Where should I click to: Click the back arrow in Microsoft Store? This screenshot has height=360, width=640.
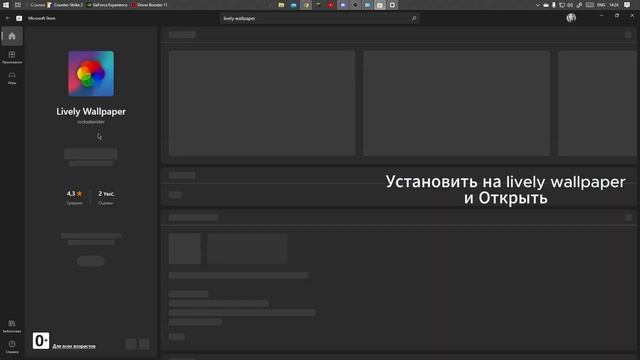click(x=8, y=18)
